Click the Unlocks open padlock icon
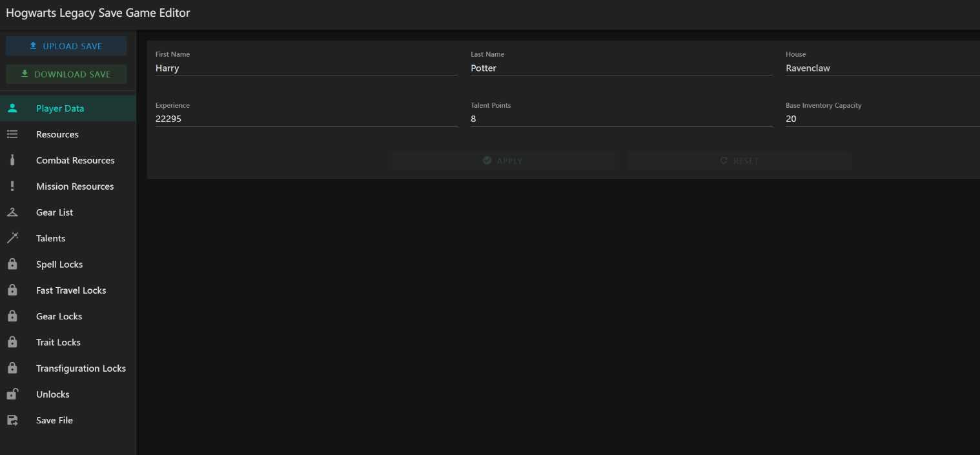Viewport: 980px width, 455px height. pyautogui.click(x=12, y=394)
